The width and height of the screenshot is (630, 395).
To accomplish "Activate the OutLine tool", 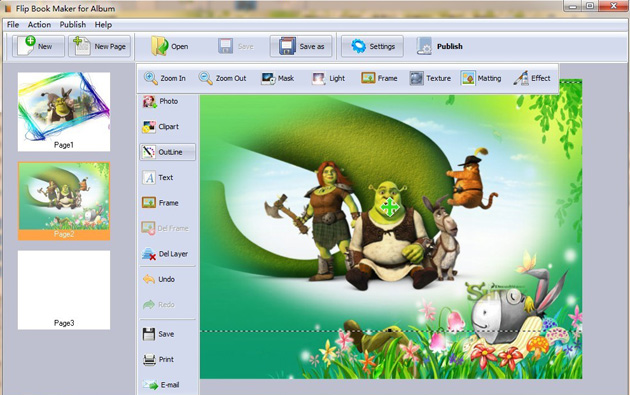I will 167,152.
